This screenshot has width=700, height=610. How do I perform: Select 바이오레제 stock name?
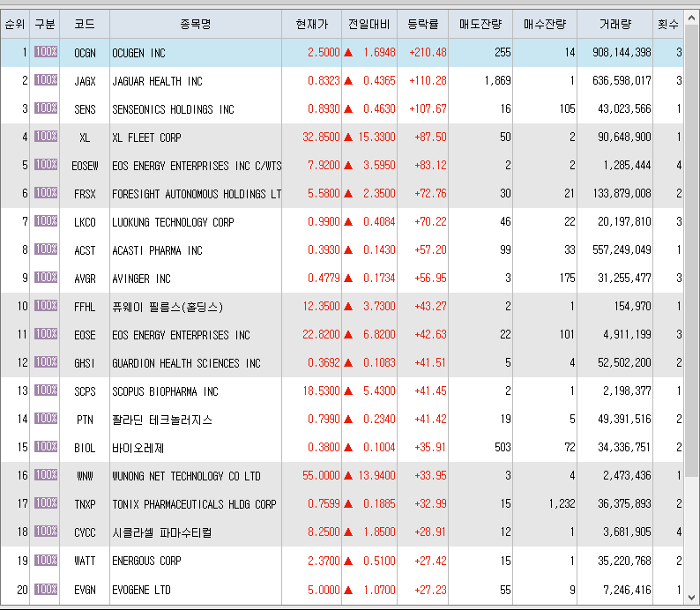tap(138, 448)
